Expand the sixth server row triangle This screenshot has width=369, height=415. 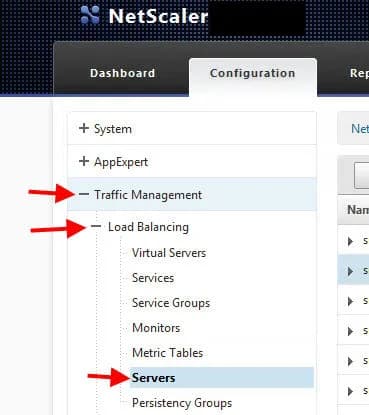pos(350,391)
